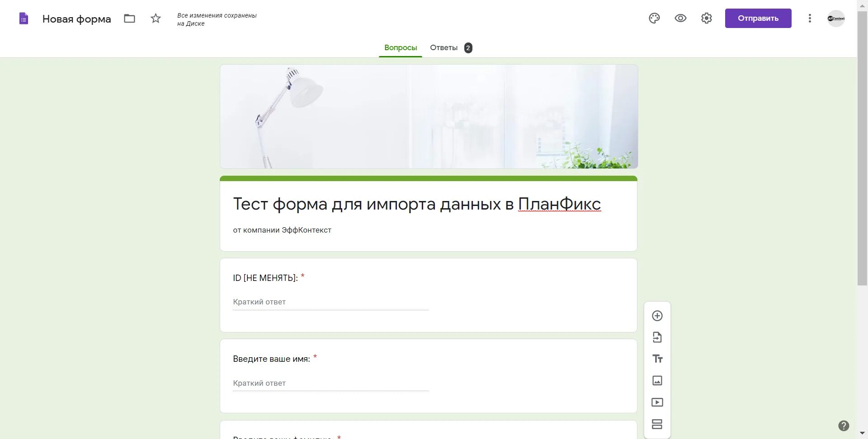The image size is (868, 439).
Task: Click the Google Forms home icon
Action: [24, 19]
